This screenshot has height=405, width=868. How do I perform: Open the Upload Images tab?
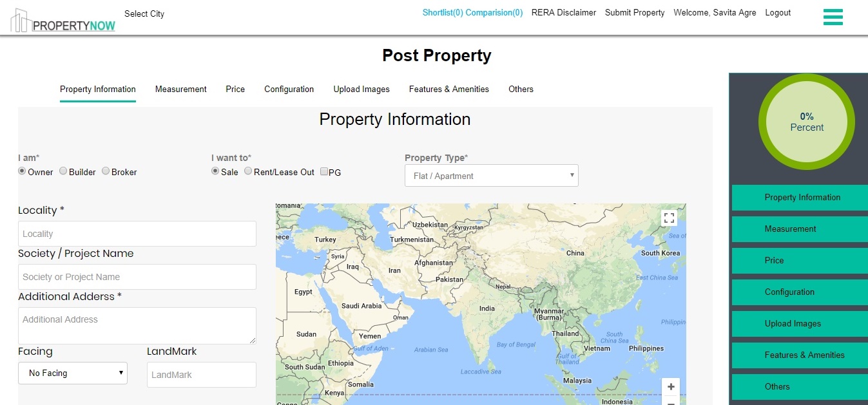click(362, 89)
